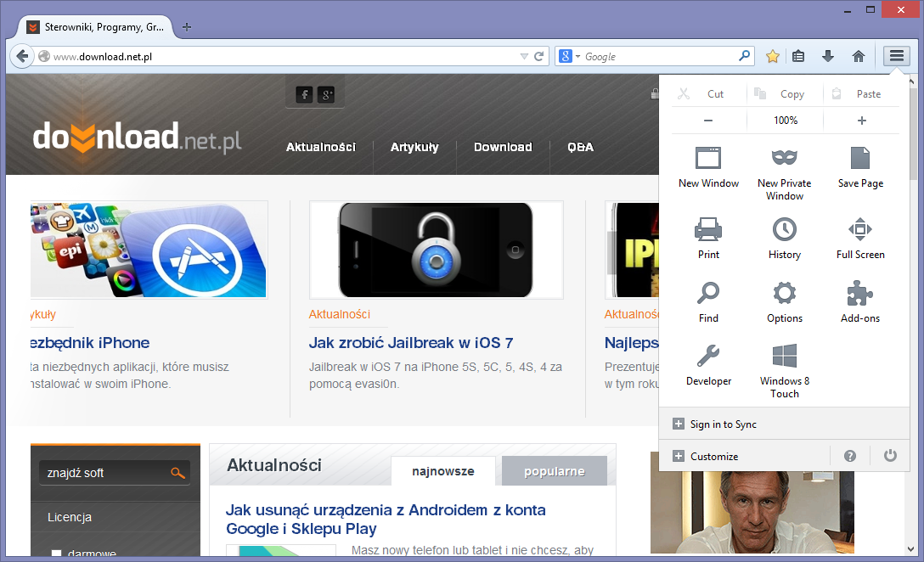Click the Licencja filter heading
This screenshot has width=924, height=562.
click(x=70, y=517)
